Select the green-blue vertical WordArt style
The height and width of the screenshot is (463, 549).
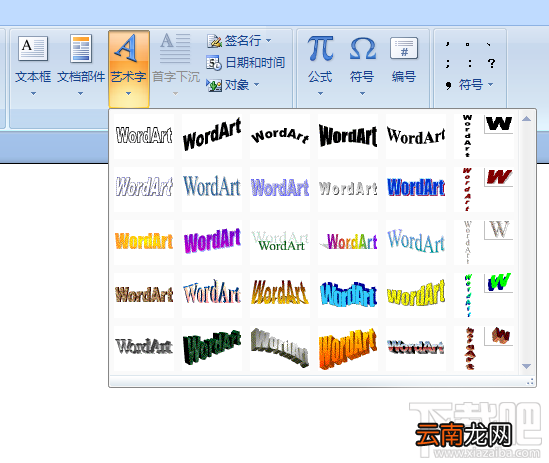pyautogui.click(x=484, y=295)
